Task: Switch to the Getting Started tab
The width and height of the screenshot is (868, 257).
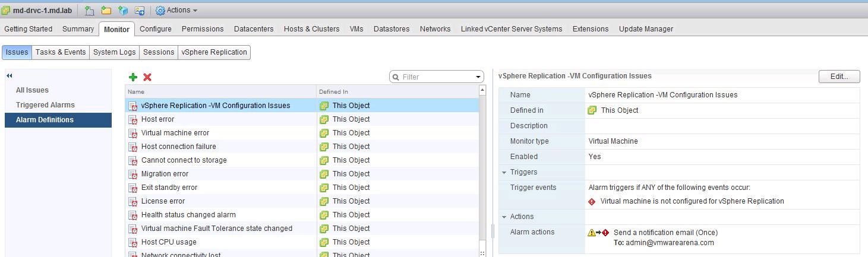Action: pyautogui.click(x=29, y=29)
